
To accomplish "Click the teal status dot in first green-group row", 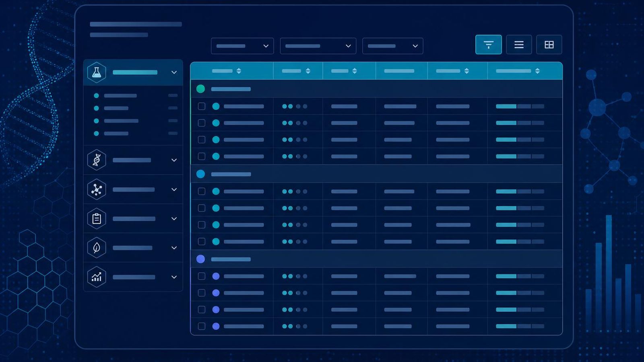I will [216, 106].
